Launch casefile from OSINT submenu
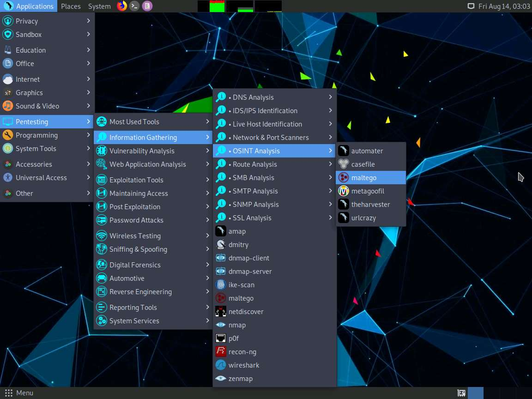532x399 pixels. point(371,164)
